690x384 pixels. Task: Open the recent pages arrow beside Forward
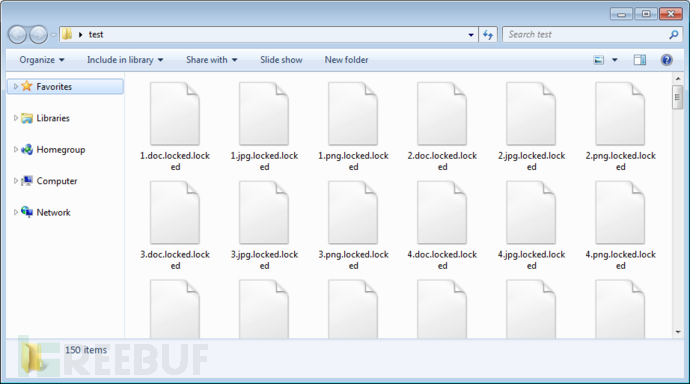click(53, 35)
